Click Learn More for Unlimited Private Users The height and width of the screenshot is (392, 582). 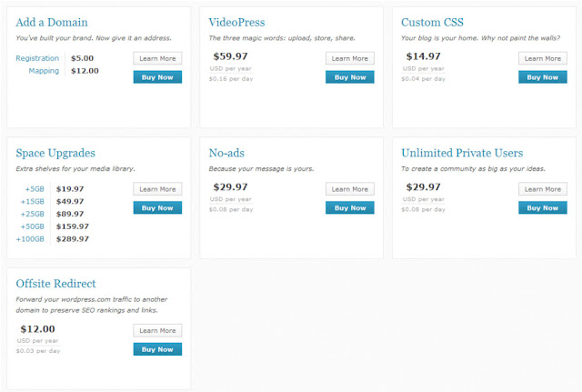click(543, 189)
